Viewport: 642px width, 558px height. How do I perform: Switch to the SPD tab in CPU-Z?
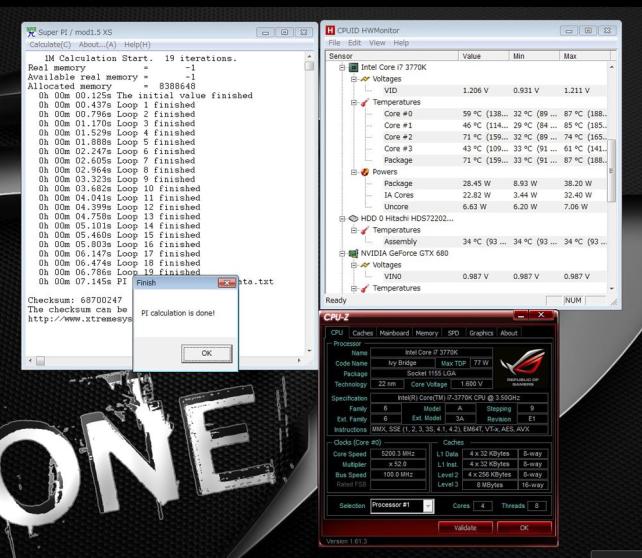[x=453, y=333]
